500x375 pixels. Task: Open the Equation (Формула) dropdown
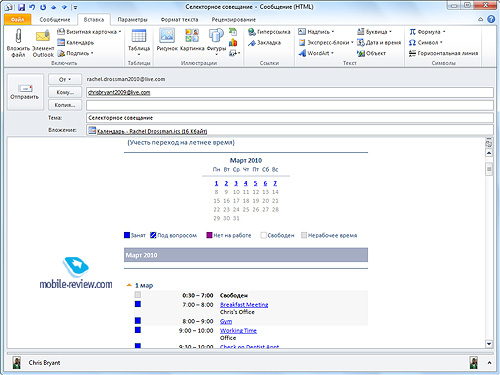[427, 32]
